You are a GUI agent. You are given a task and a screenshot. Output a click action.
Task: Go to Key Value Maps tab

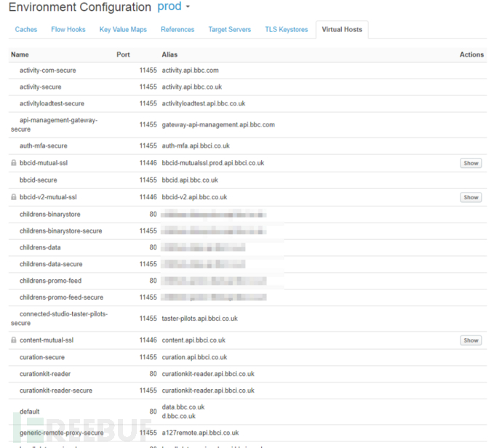click(x=123, y=29)
